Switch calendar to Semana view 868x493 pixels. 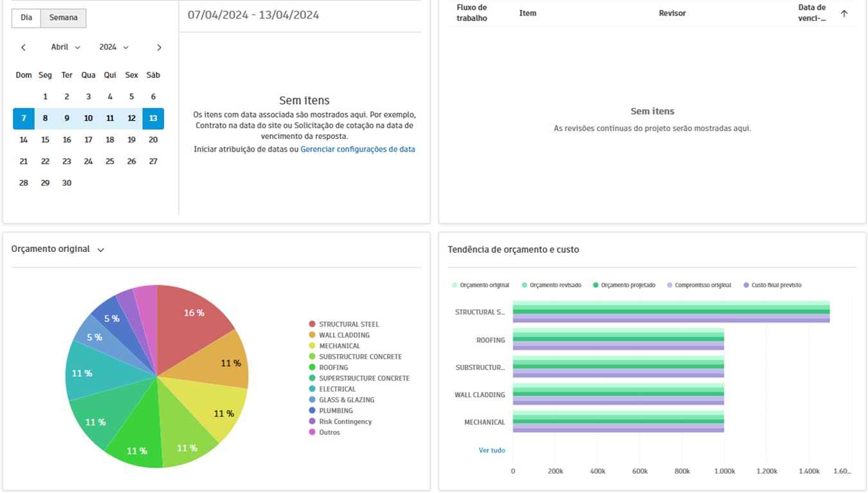click(x=64, y=18)
